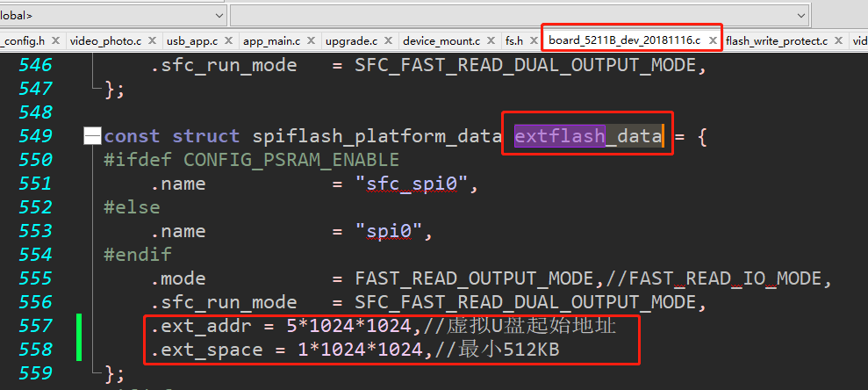Close the usb_app.c tab
Viewport: 868px width, 390px height.
click(229, 40)
